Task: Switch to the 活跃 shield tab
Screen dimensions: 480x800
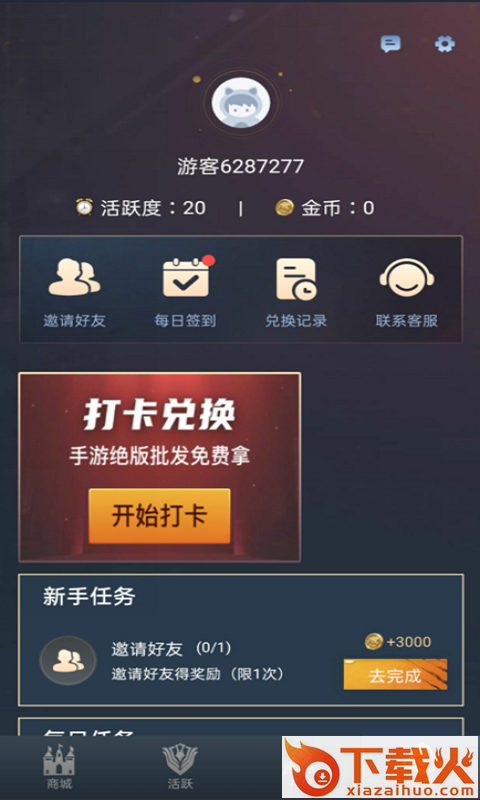Action: click(x=180, y=767)
